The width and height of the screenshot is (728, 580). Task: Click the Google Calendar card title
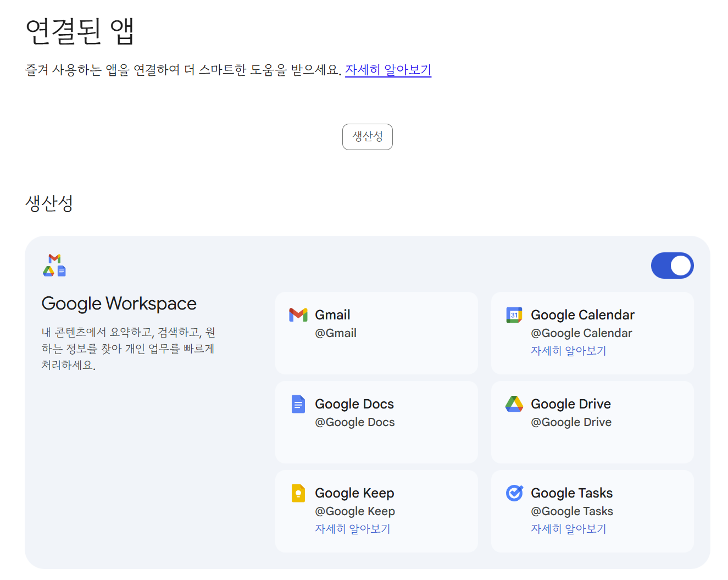pos(582,315)
